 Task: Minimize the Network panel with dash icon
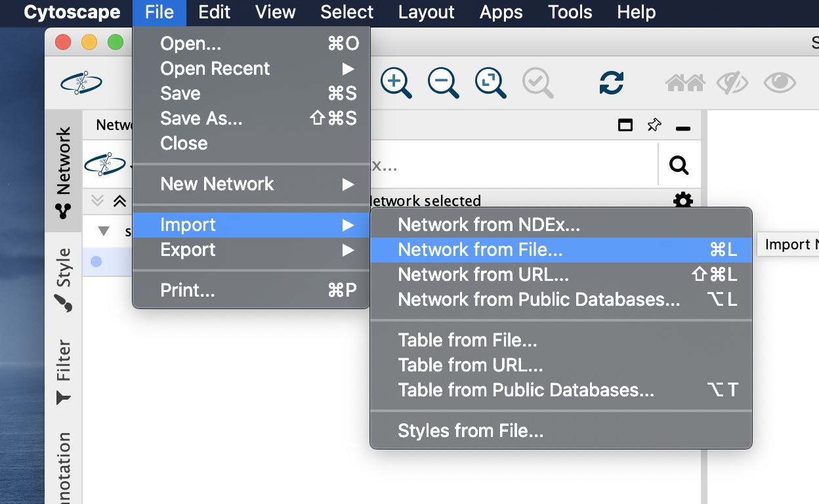683,128
